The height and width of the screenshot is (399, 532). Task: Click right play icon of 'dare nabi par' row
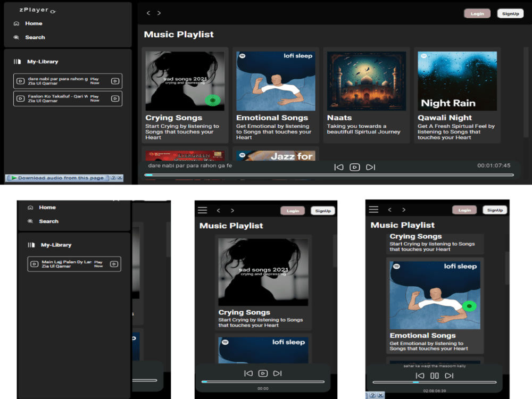(115, 81)
